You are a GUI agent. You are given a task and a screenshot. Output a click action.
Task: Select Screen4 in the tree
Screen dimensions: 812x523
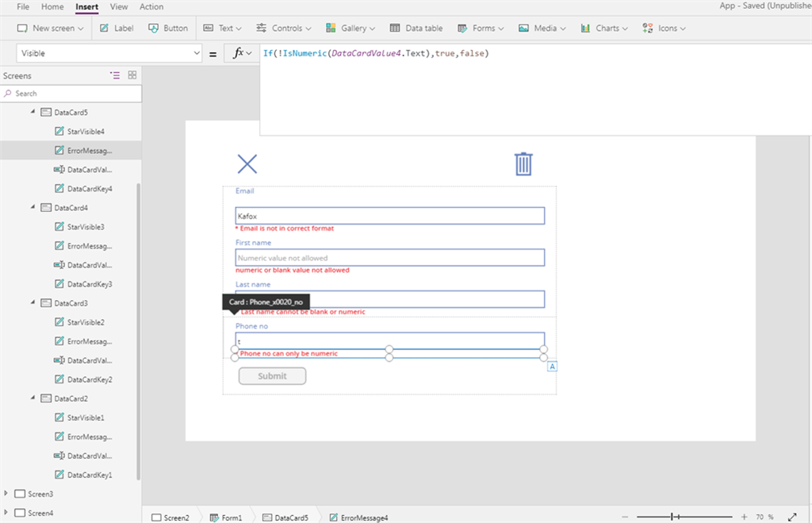(x=40, y=513)
